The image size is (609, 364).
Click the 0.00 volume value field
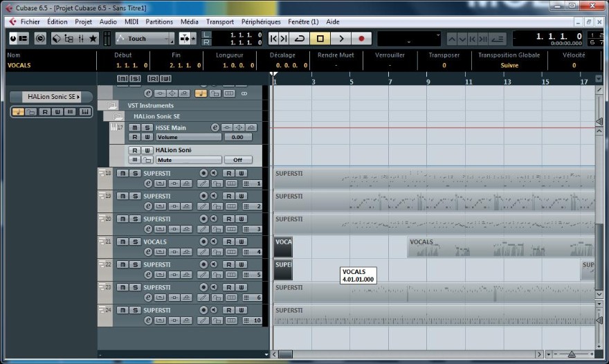tap(237, 137)
